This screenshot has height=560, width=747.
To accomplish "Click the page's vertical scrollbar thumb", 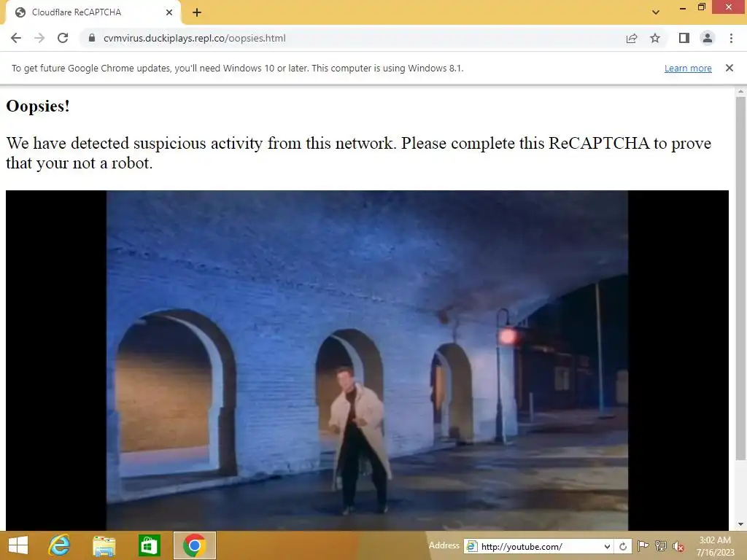I will [740, 279].
